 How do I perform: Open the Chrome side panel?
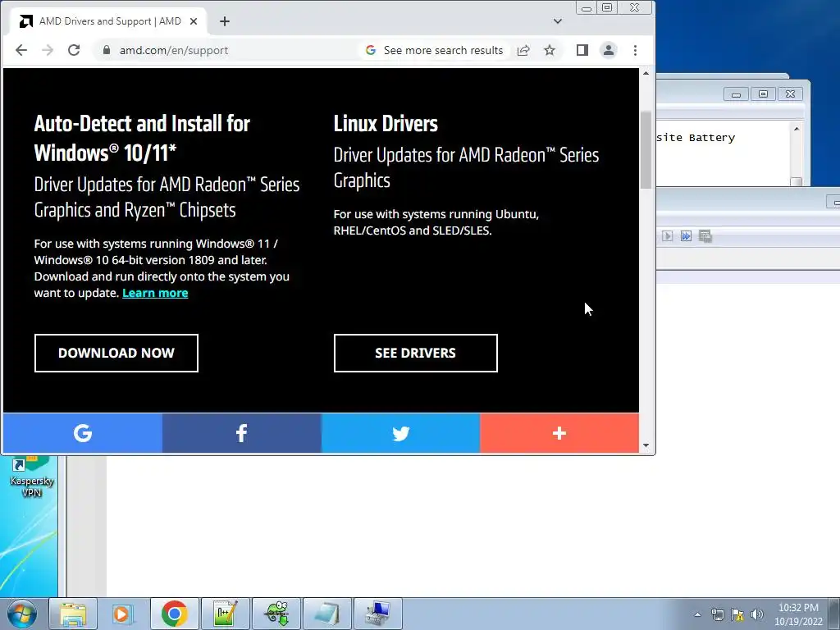(x=582, y=50)
